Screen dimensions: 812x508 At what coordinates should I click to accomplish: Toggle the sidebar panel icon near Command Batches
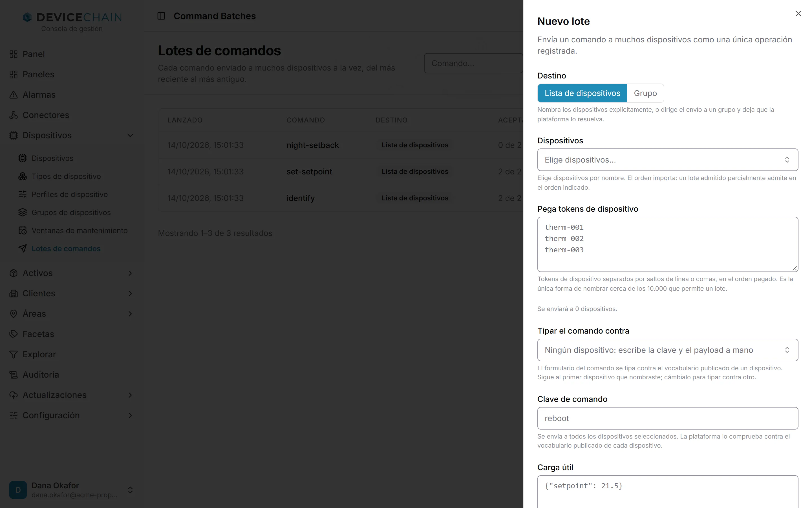click(x=161, y=16)
